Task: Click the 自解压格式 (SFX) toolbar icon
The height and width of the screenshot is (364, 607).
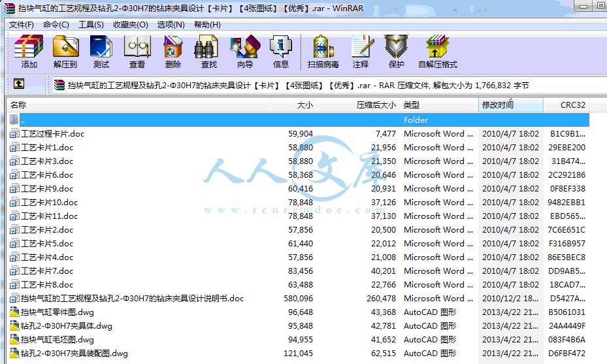Action: (x=437, y=46)
